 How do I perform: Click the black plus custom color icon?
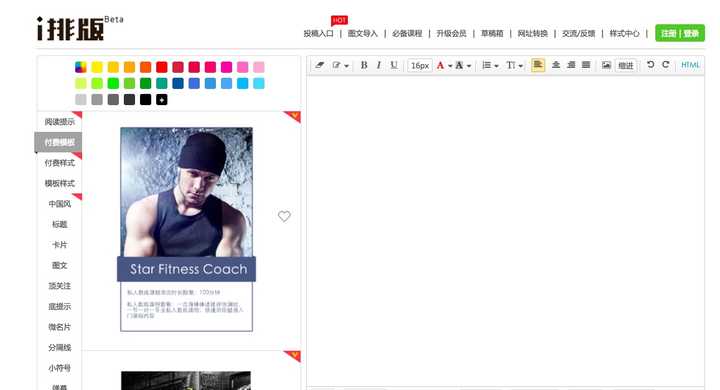(162, 100)
